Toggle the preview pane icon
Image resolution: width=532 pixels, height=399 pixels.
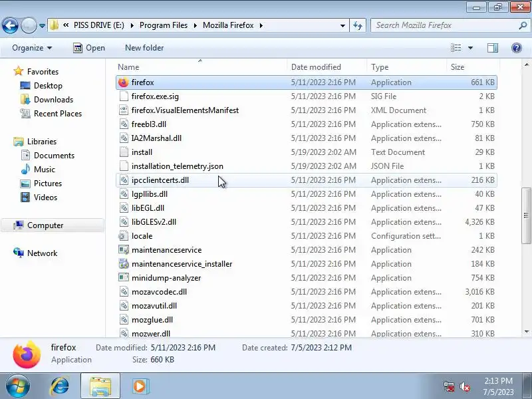[x=493, y=48]
